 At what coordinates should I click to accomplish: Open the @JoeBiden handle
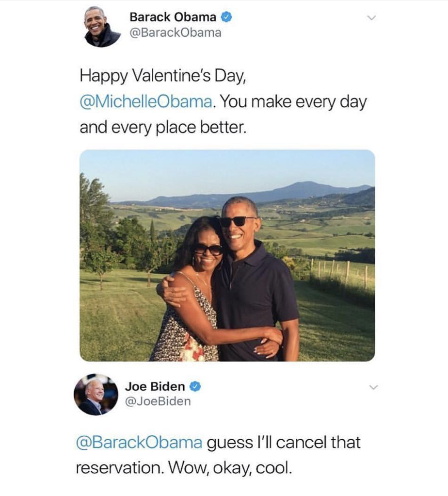158,401
